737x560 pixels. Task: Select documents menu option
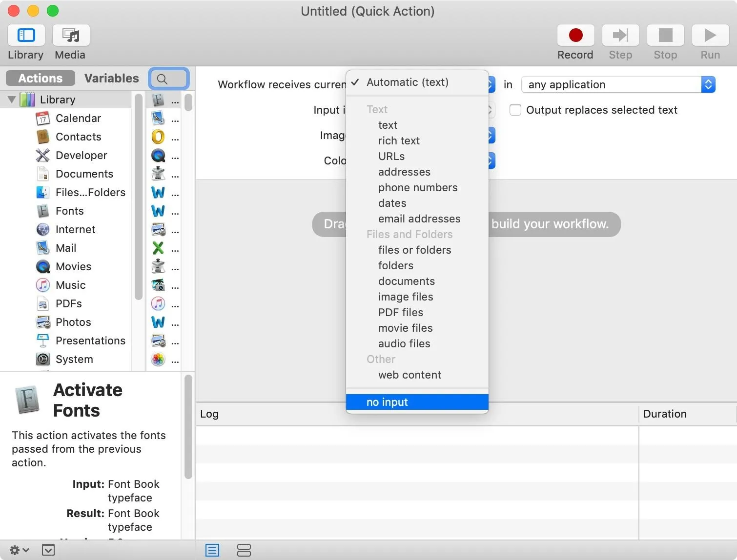click(x=417, y=281)
